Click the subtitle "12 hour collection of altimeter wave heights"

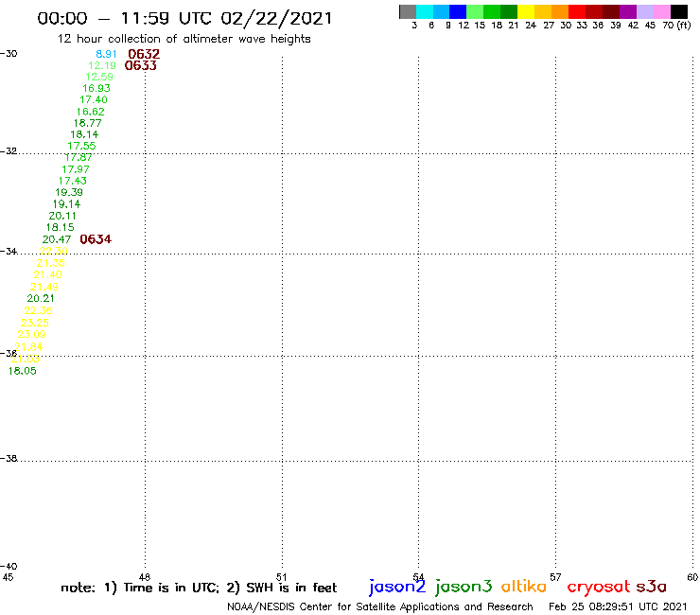[184, 39]
